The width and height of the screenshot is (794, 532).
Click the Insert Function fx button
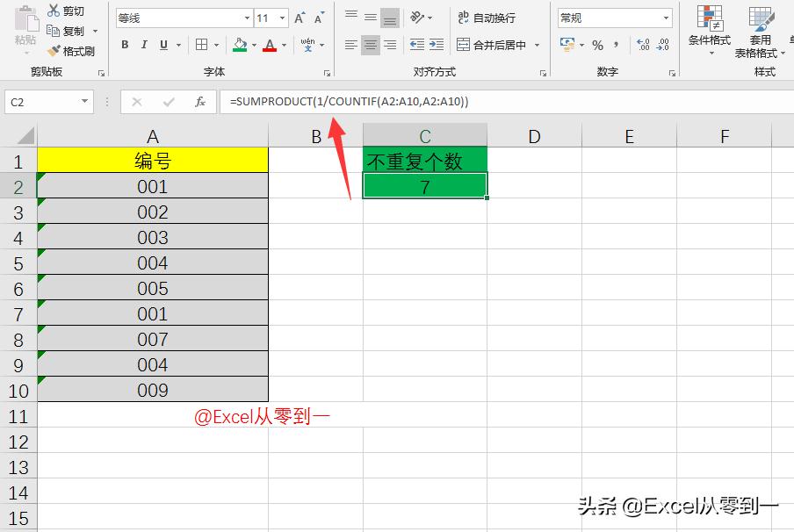coord(200,101)
